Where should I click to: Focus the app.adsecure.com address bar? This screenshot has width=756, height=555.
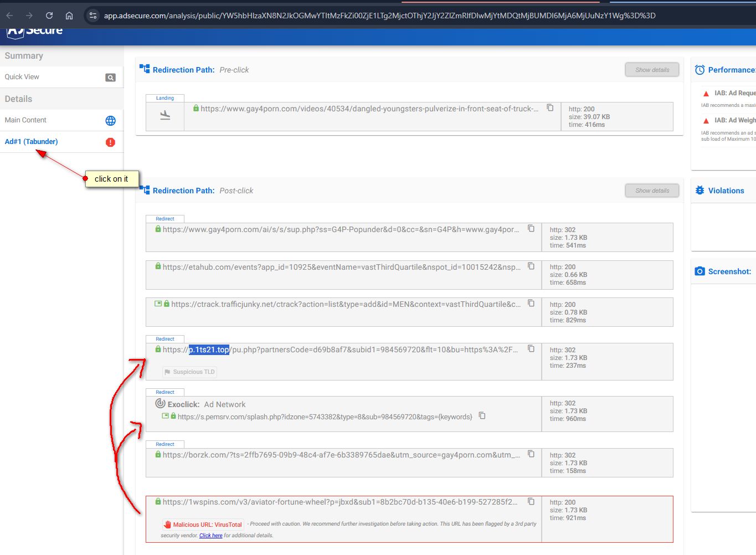380,16
